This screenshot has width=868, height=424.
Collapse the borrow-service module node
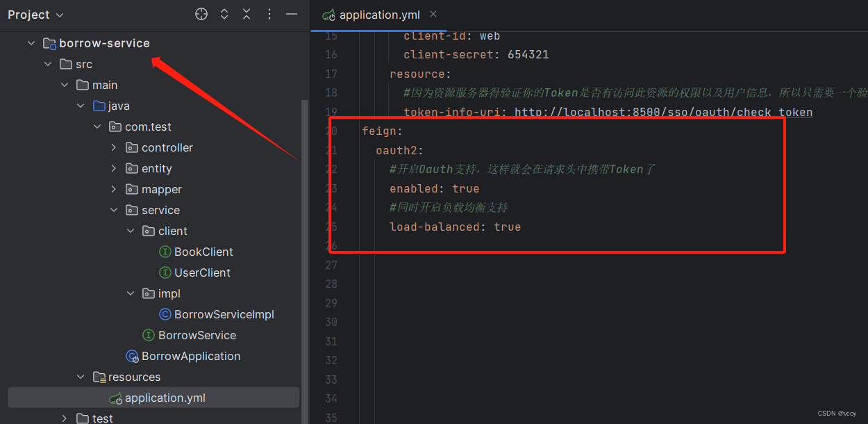[x=31, y=43]
